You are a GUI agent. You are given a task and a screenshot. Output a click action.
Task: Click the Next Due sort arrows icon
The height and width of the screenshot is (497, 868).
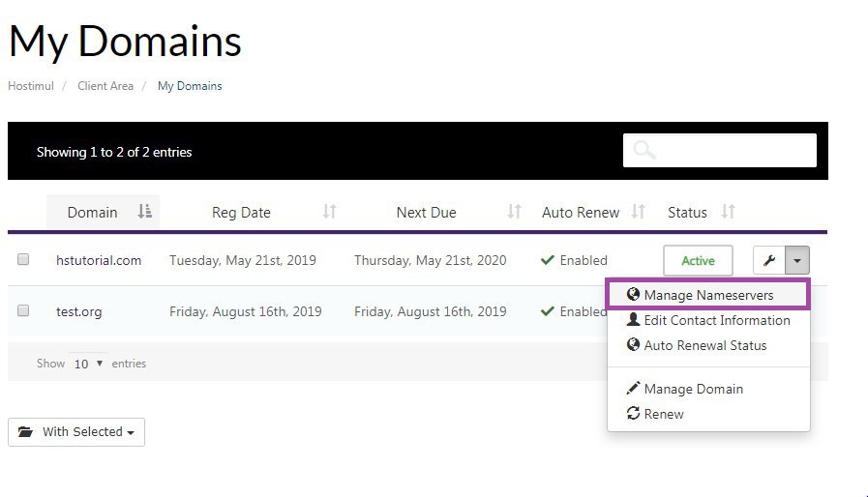point(515,212)
